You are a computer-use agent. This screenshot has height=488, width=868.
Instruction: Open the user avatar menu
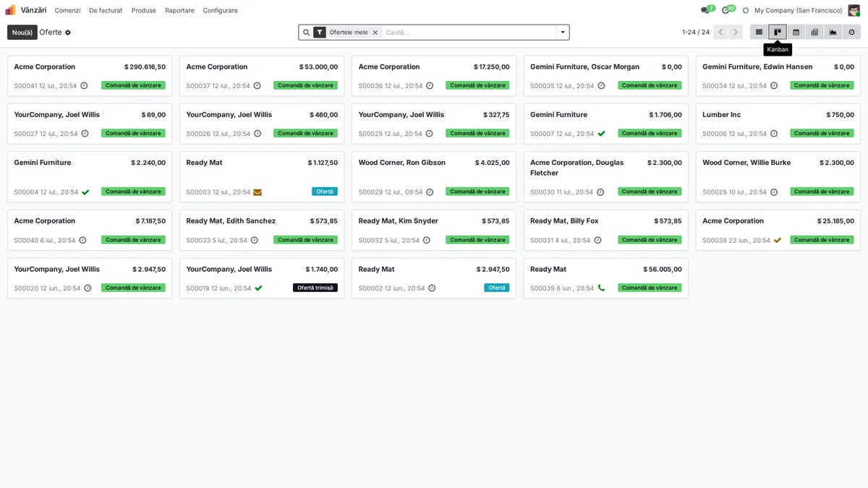[854, 10]
